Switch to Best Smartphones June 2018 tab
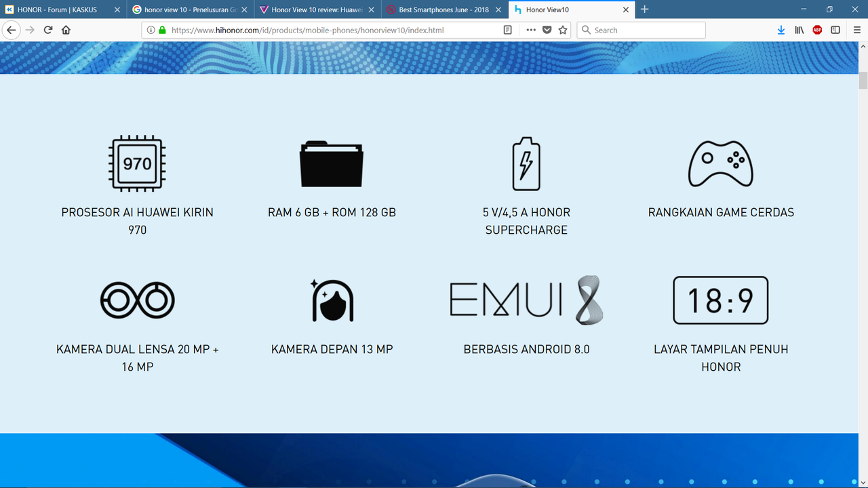Viewport: 868px width, 488px height. coord(444,9)
